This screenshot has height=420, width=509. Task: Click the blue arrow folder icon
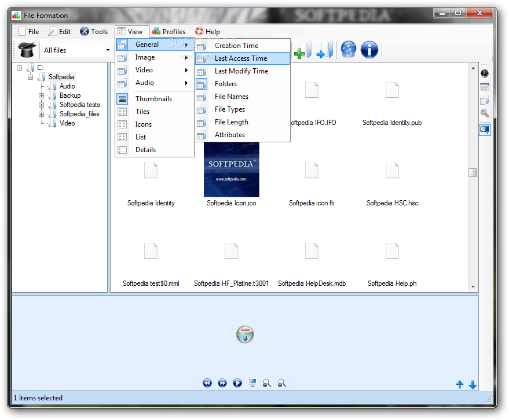point(325,50)
